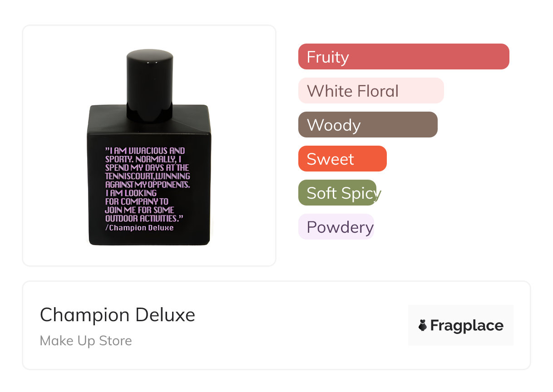Viewport: 553px width, 392px height.
Task: Select the Fruity accord bar
Action: click(403, 57)
